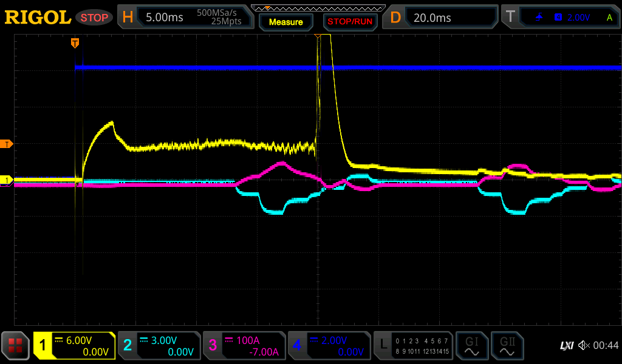Screen dimensions: 622x364
Task: Toggle channel 1 with 6.00V scale
Action: pyautogui.click(x=74, y=346)
